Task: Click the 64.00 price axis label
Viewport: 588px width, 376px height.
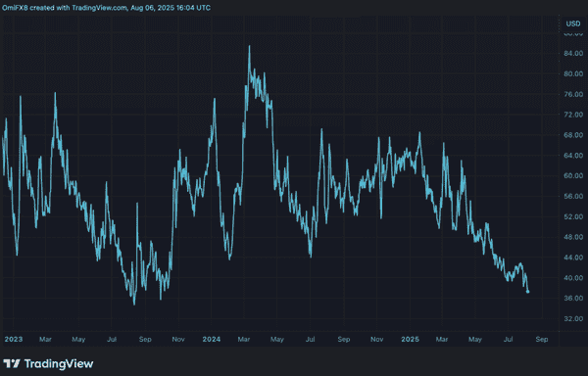Action: 573,156
